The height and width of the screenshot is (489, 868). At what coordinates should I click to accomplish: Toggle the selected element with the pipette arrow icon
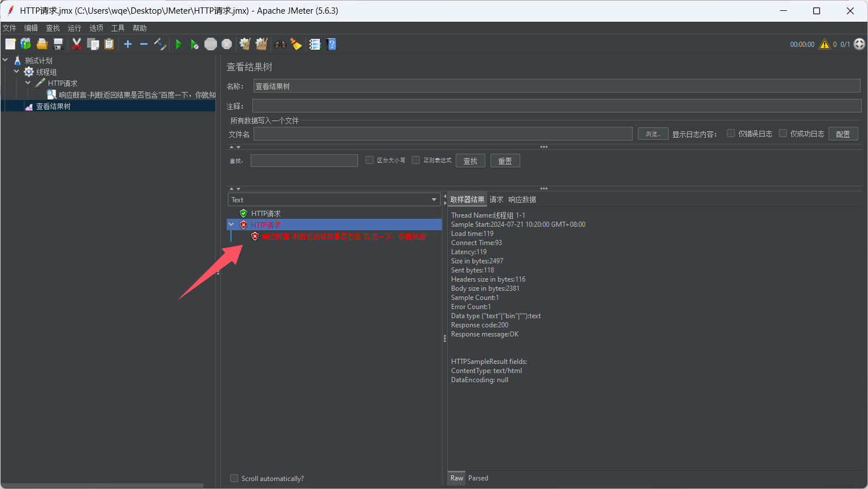pyautogui.click(x=160, y=44)
